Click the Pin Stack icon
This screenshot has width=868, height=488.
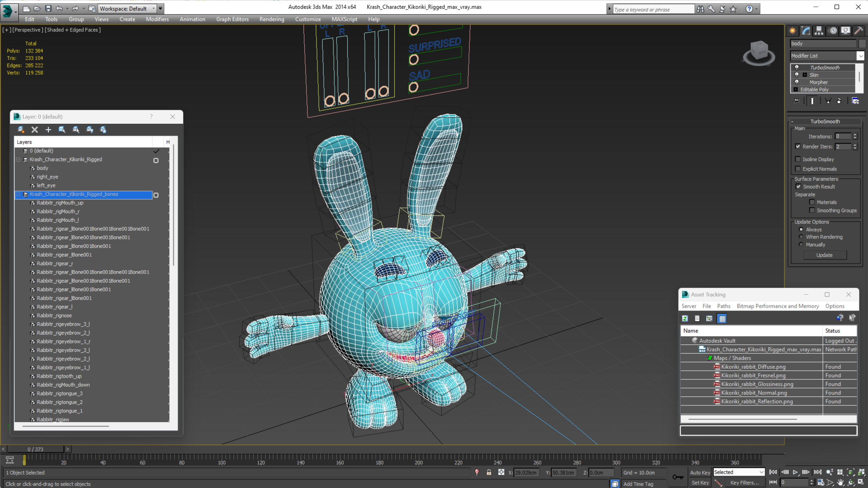[x=796, y=101]
